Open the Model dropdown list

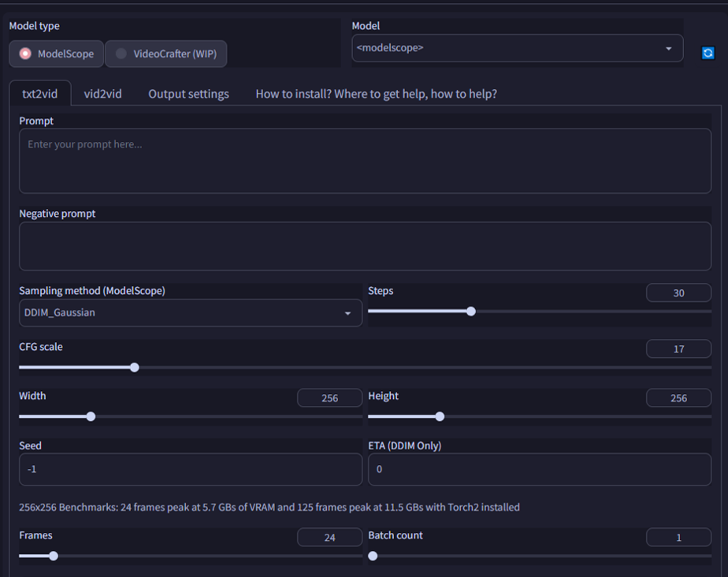pos(517,48)
